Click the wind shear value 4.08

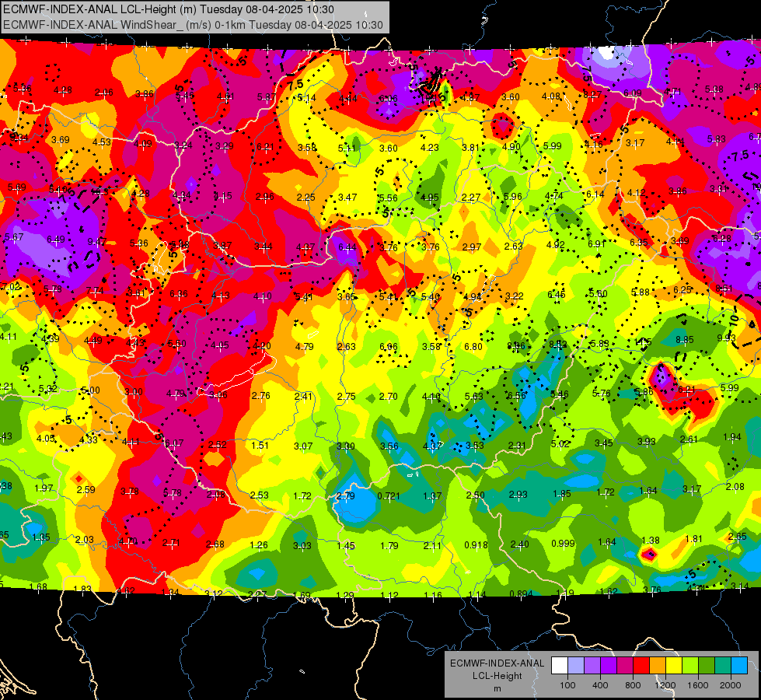click(551, 96)
